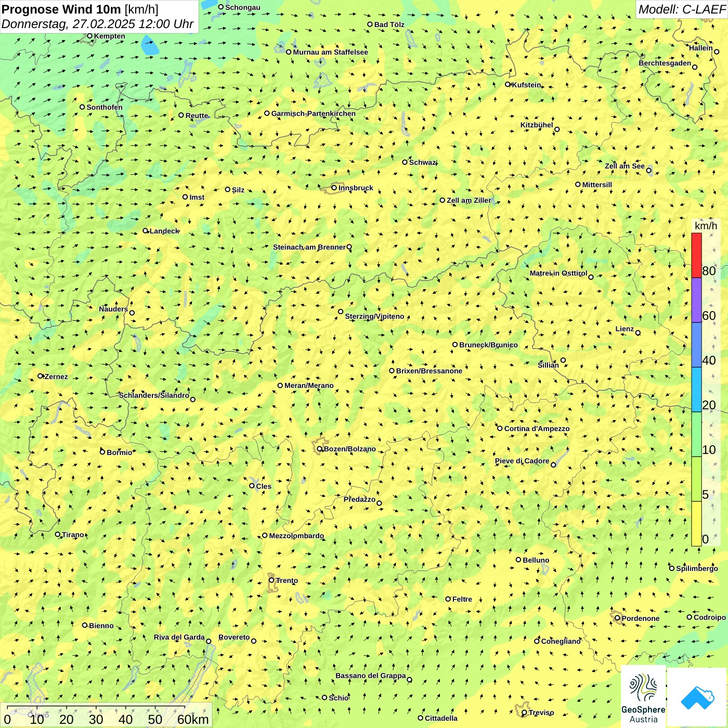Click the Bad Tölz marker
The height and width of the screenshot is (728, 728).
click(x=370, y=24)
